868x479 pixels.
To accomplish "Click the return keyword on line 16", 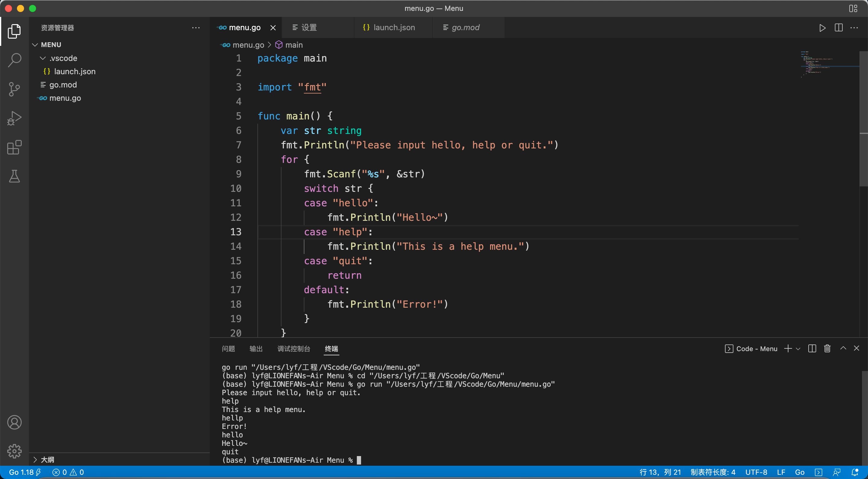I will [x=344, y=275].
